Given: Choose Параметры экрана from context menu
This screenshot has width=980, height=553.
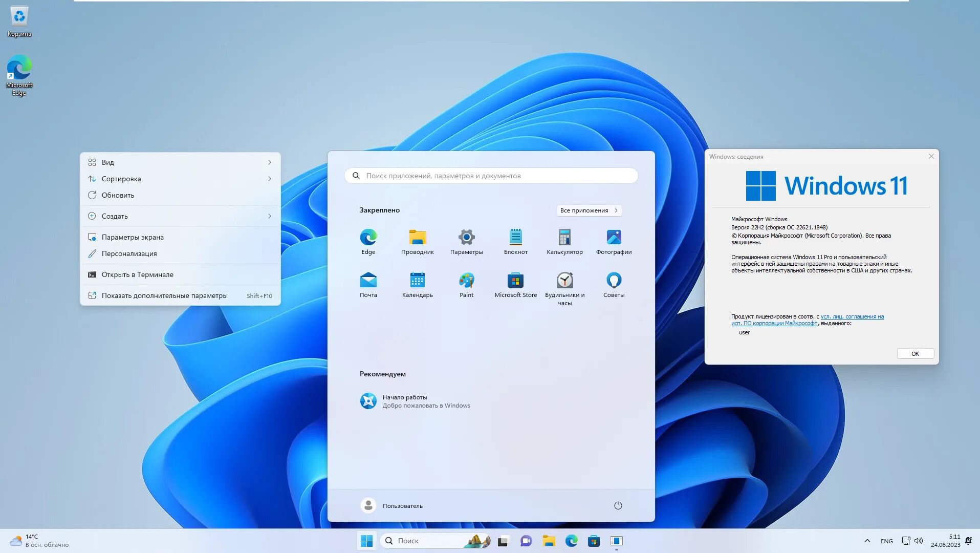Looking at the screenshot, I should pyautogui.click(x=180, y=237).
